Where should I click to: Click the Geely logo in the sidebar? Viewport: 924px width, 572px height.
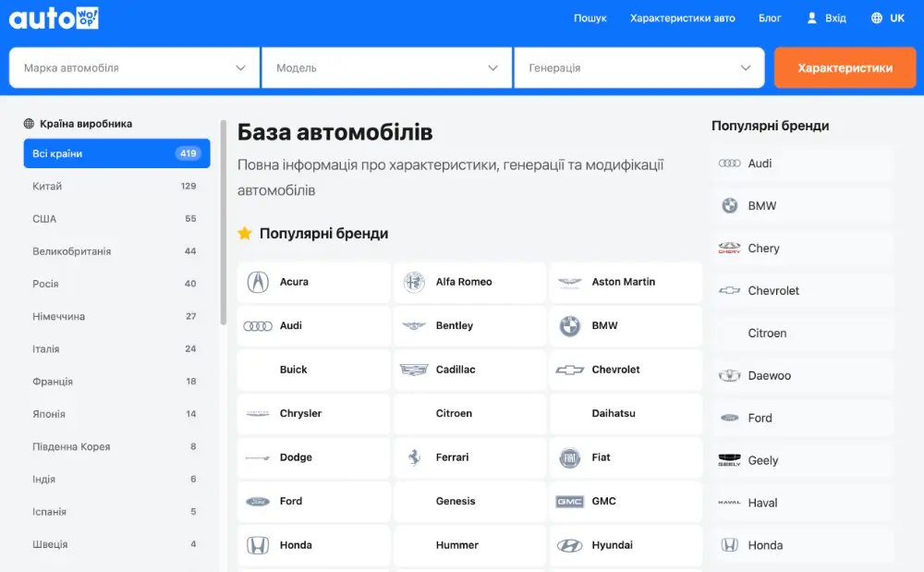coord(730,460)
